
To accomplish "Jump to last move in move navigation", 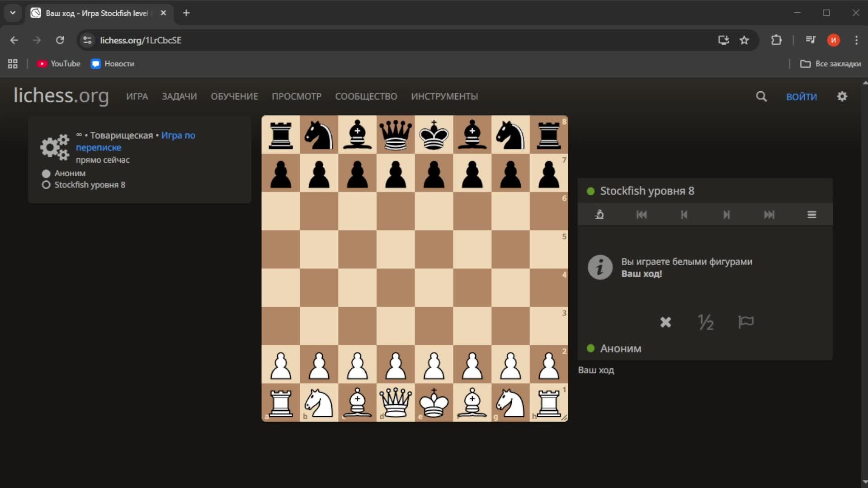I will point(769,215).
